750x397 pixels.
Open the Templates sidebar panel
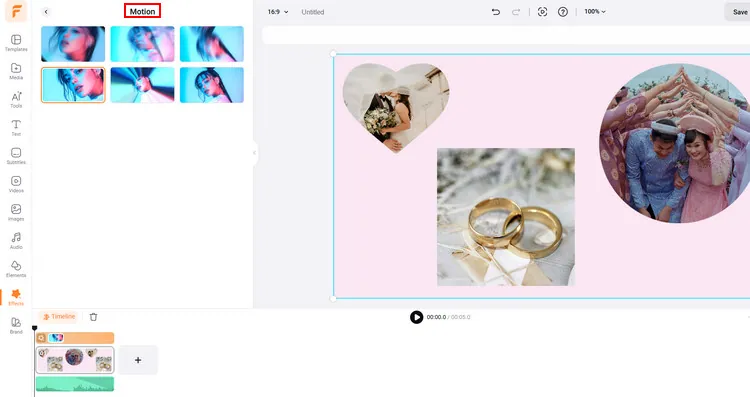(x=16, y=43)
